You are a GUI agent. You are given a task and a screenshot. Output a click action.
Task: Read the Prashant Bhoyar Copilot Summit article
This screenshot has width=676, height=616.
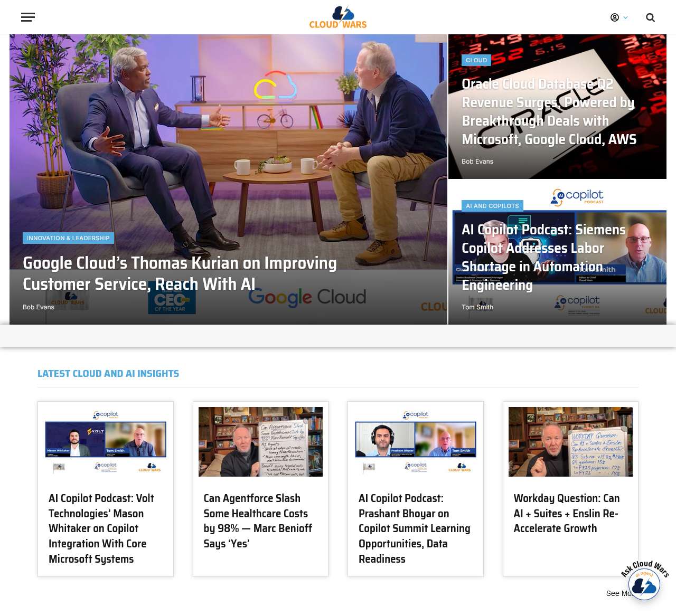(415, 528)
